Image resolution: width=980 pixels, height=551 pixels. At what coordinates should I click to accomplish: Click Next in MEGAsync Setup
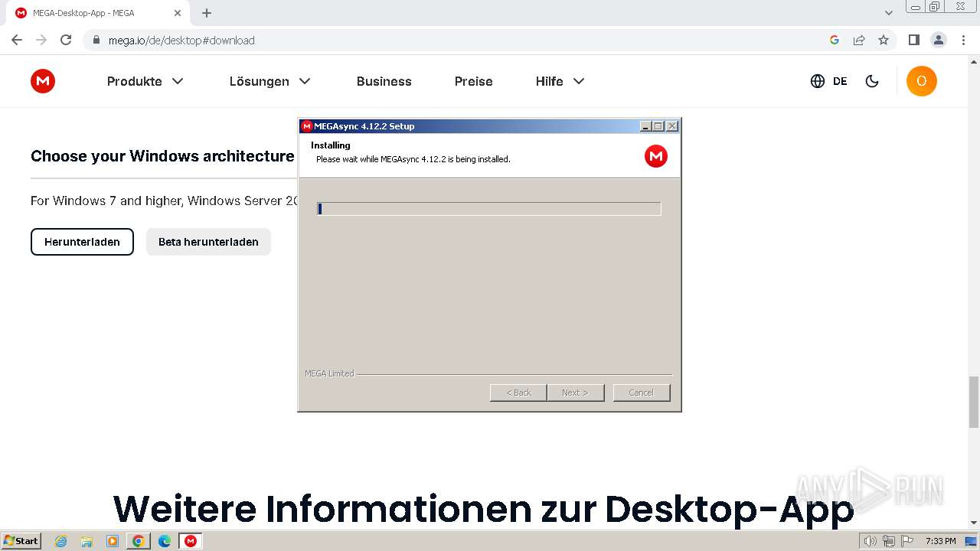575,393
